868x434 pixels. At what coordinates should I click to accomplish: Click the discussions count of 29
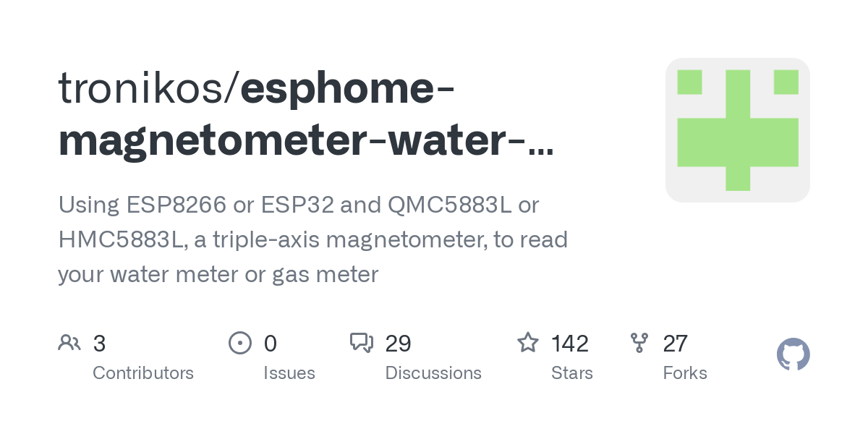click(399, 344)
